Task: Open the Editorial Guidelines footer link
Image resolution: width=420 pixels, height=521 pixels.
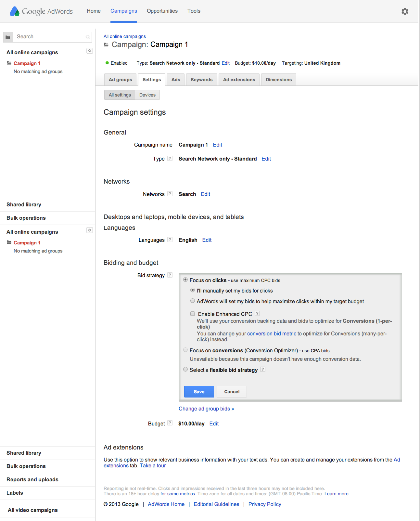Action: pyautogui.click(x=216, y=504)
